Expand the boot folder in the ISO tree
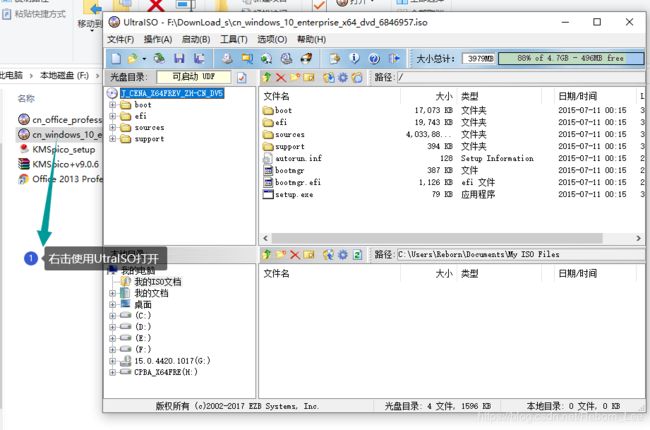 coord(112,104)
